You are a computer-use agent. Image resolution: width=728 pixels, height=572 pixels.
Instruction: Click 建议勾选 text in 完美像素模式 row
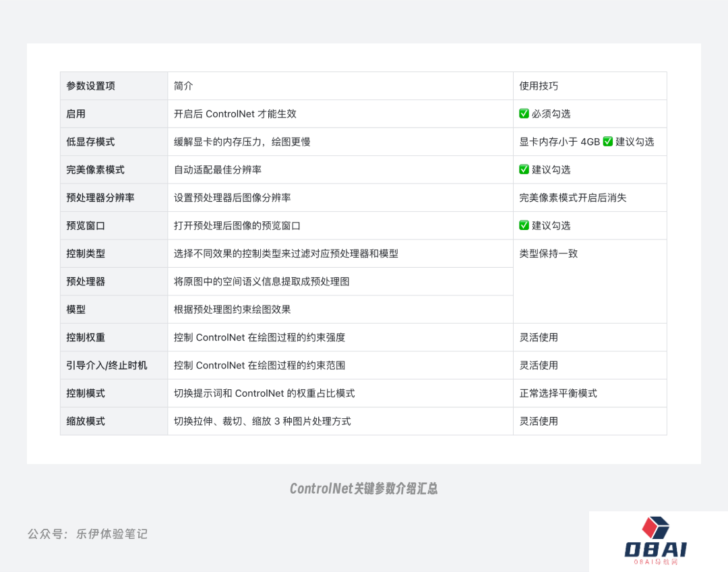551,169
